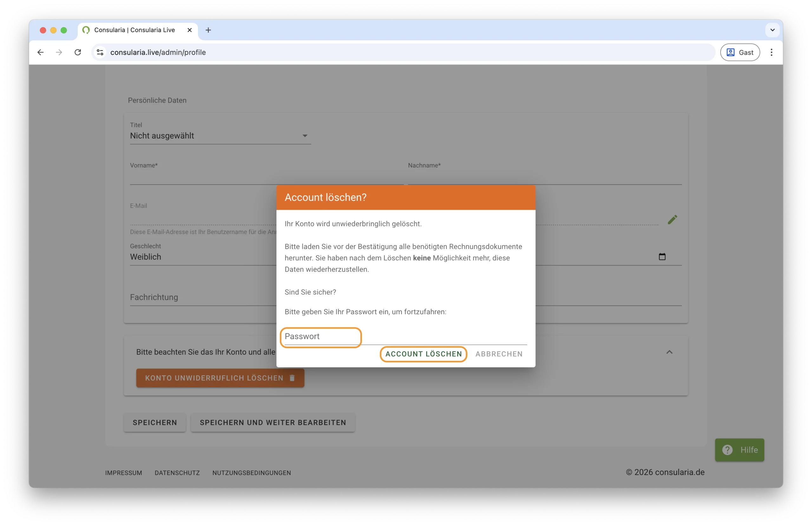Collapse the account deletion section chevron
This screenshot has width=812, height=526.
coord(669,352)
